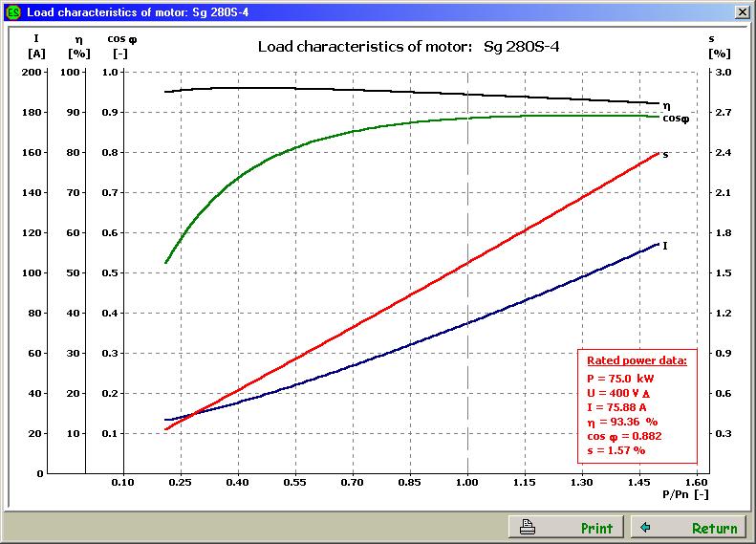
Task: Click the 's = 1.57 %' value
Action: tap(616, 450)
